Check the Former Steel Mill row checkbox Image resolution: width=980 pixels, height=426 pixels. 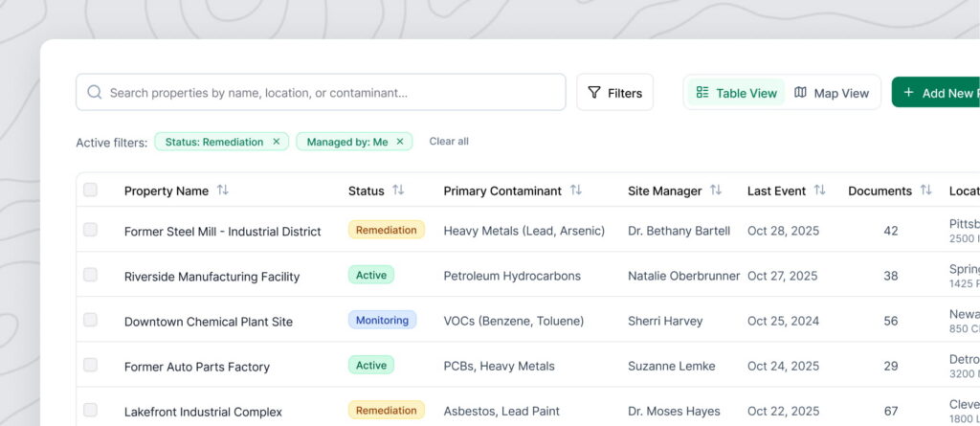click(x=90, y=230)
